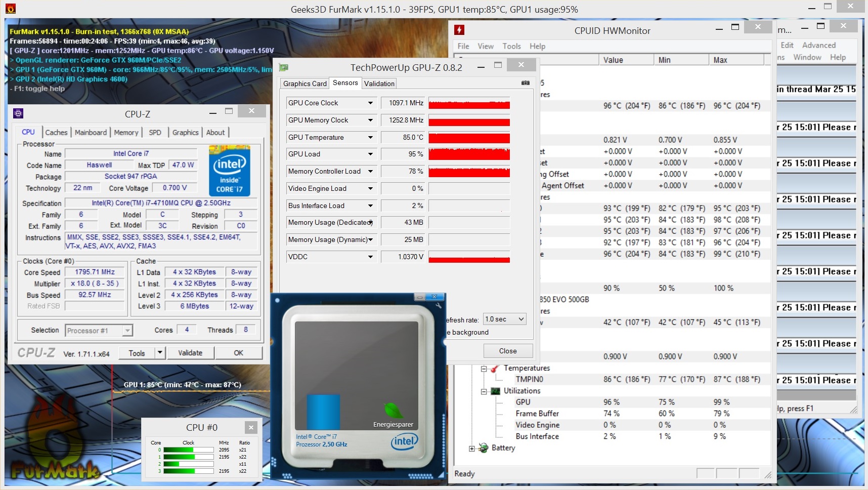Click the Battery plug icon in HWMonitor
The image size is (868, 490).
pyautogui.click(x=484, y=448)
